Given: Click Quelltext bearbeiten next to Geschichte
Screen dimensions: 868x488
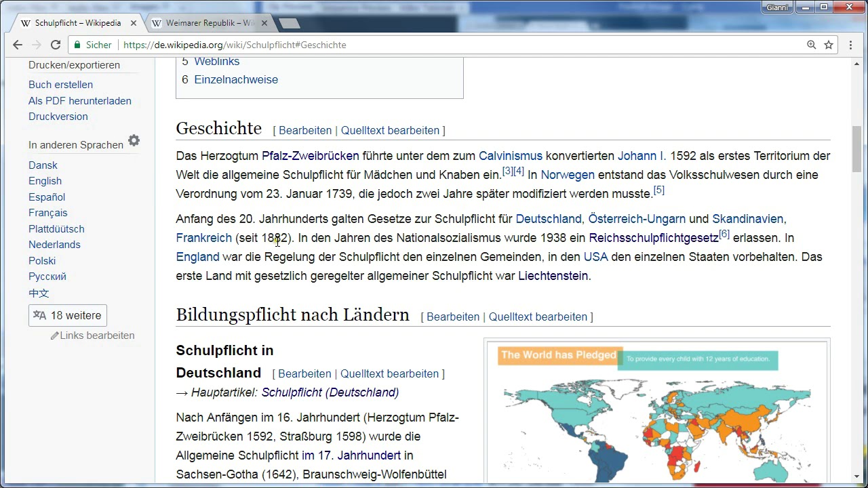Looking at the screenshot, I should click(390, 130).
